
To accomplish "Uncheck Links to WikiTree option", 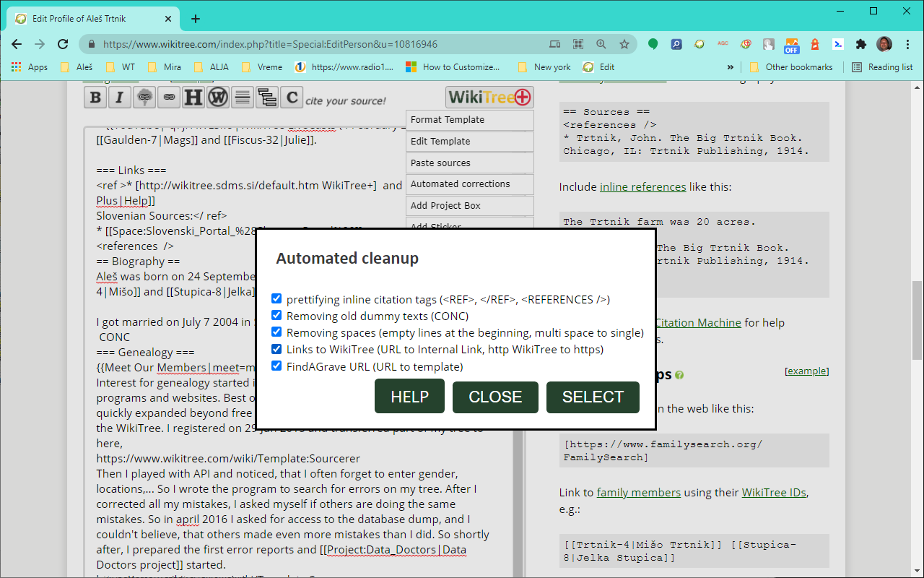I will click(276, 349).
